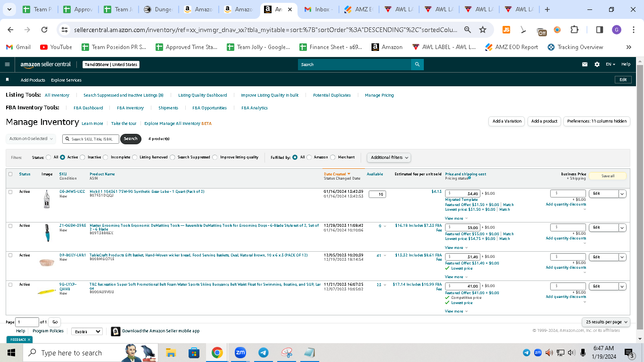This screenshot has height=362, width=644.
Task: Select Fulfilled By Merchant radio button
Action: coord(333,157)
